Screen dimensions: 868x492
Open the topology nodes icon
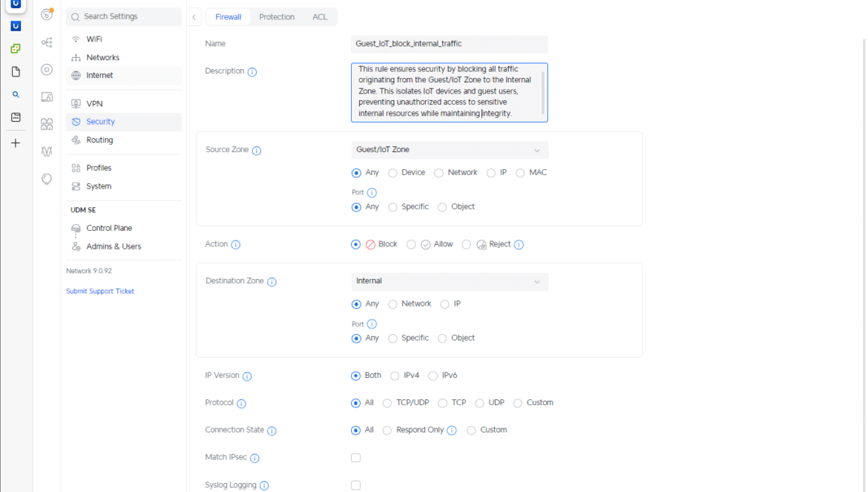point(47,42)
